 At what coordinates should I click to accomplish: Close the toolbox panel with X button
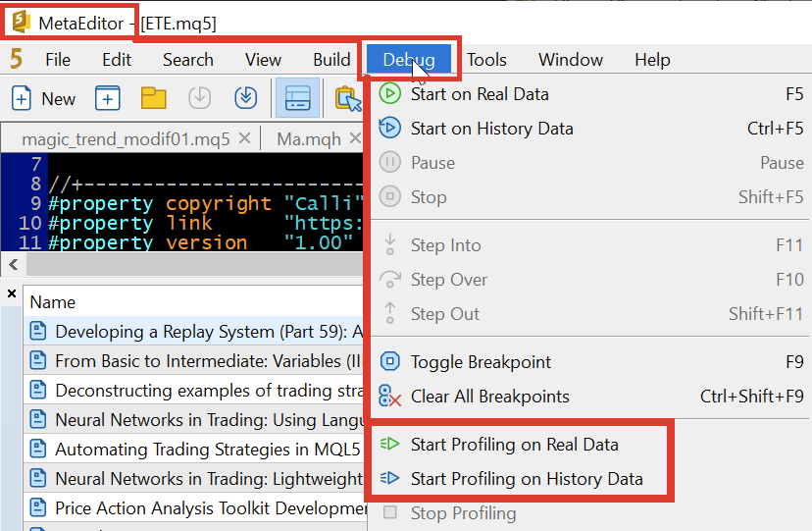(x=12, y=294)
